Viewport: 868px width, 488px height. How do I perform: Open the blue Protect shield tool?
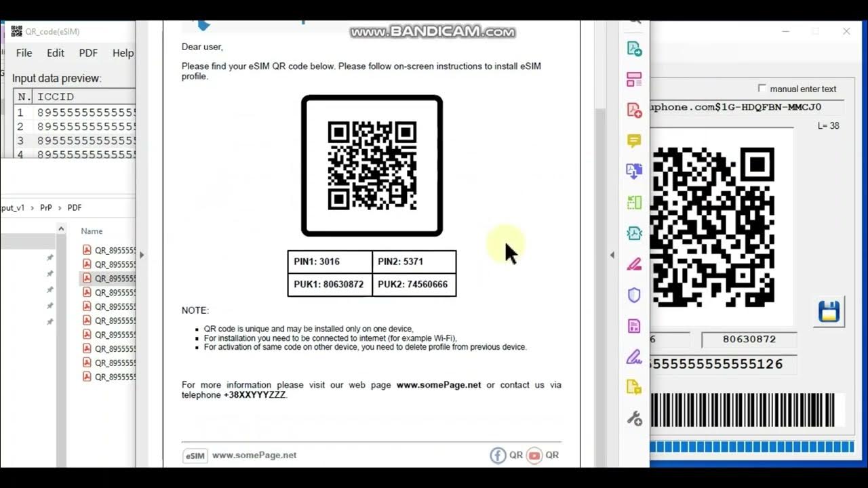point(634,296)
